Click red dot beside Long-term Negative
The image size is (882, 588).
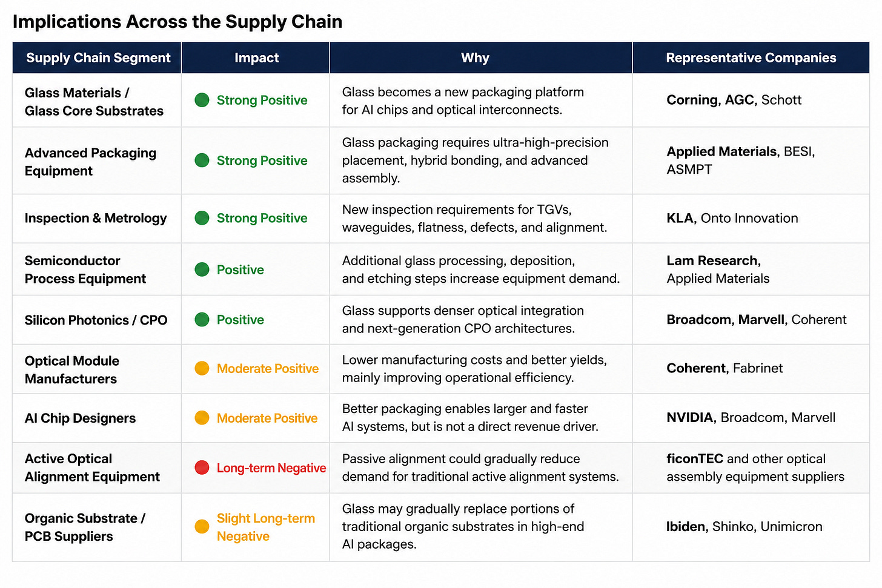tap(202, 467)
